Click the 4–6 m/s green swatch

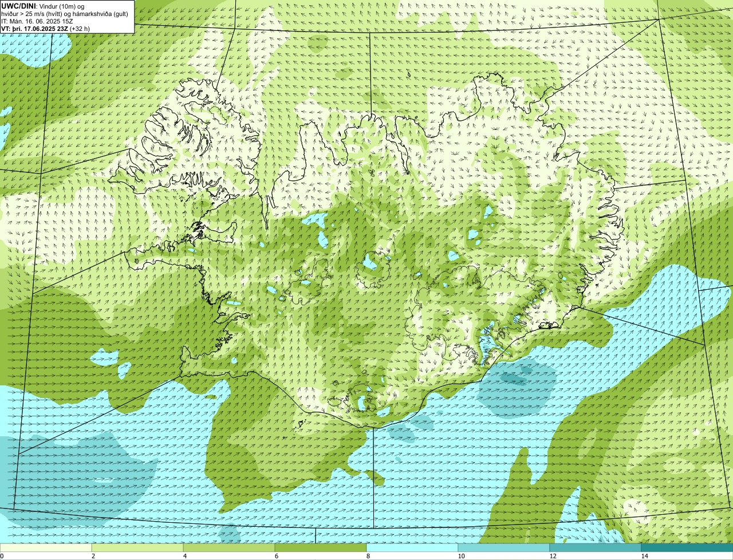(229, 547)
